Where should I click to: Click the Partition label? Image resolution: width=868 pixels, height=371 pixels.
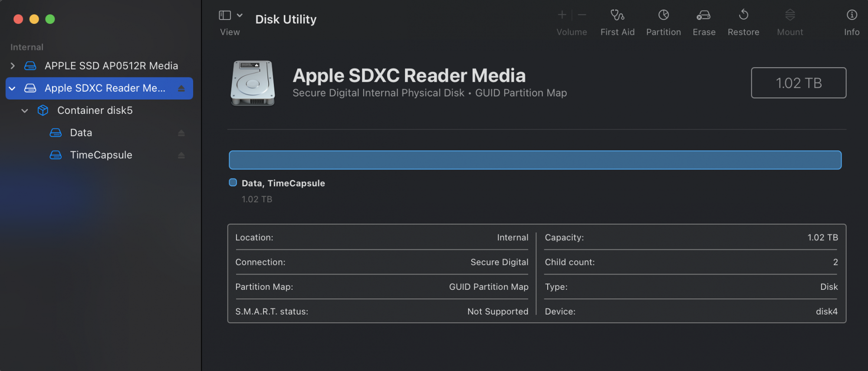point(664,32)
